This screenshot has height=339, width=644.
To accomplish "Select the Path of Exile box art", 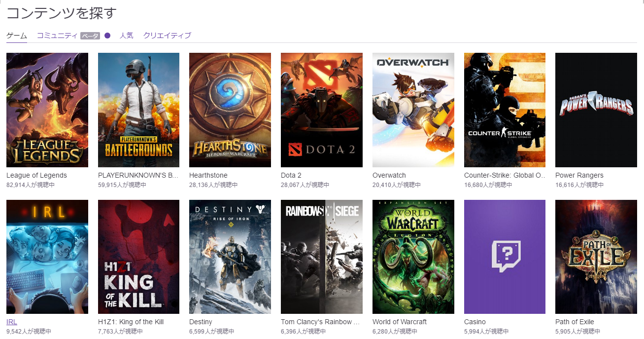I will coord(596,257).
